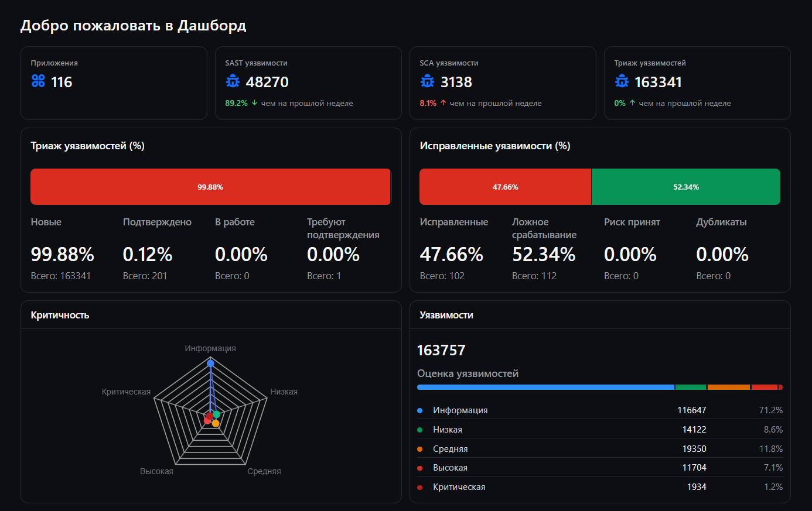This screenshot has height=511, width=812.
Task: Click the total vulnerabilities number 163757
Action: pos(441,350)
